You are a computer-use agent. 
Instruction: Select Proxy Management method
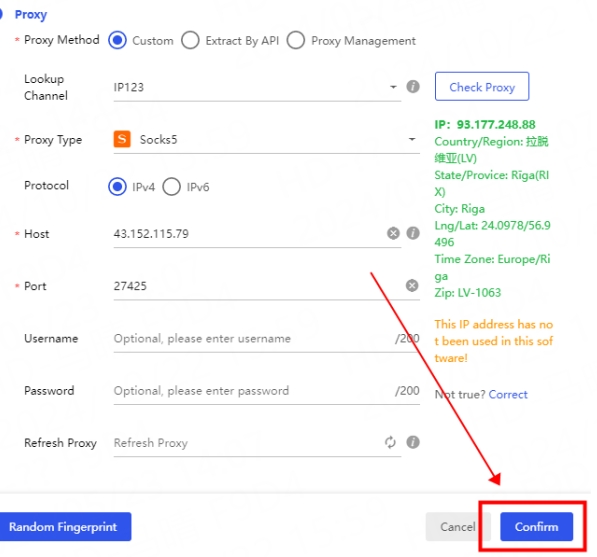pos(296,40)
